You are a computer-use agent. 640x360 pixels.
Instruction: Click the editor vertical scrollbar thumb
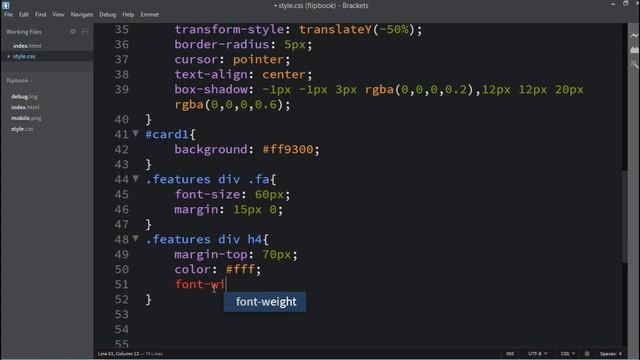tap(624, 216)
